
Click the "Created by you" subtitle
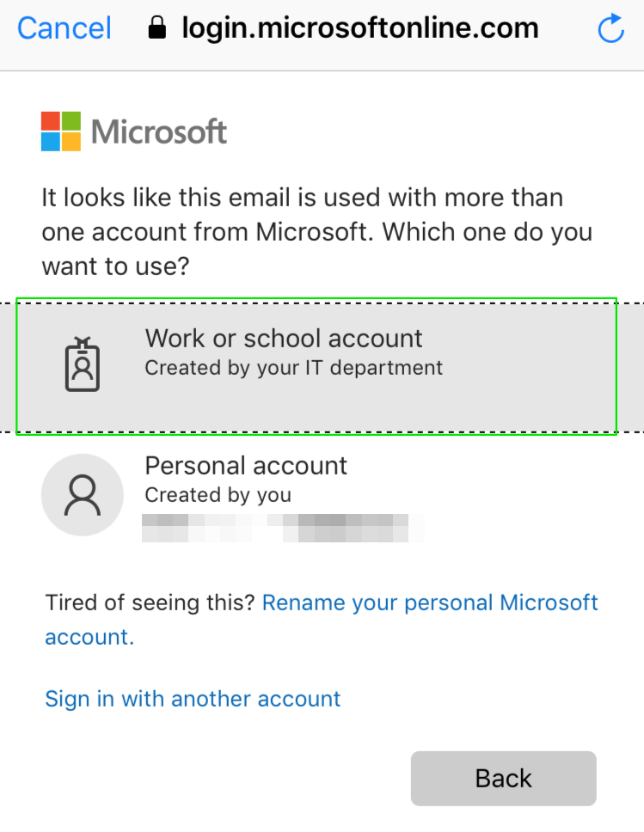coord(218,495)
